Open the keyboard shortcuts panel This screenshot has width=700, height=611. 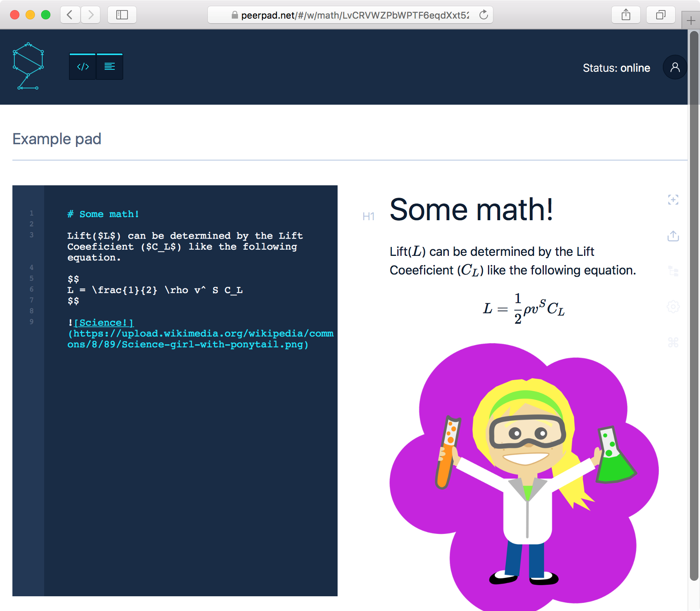tap(673, 342)
